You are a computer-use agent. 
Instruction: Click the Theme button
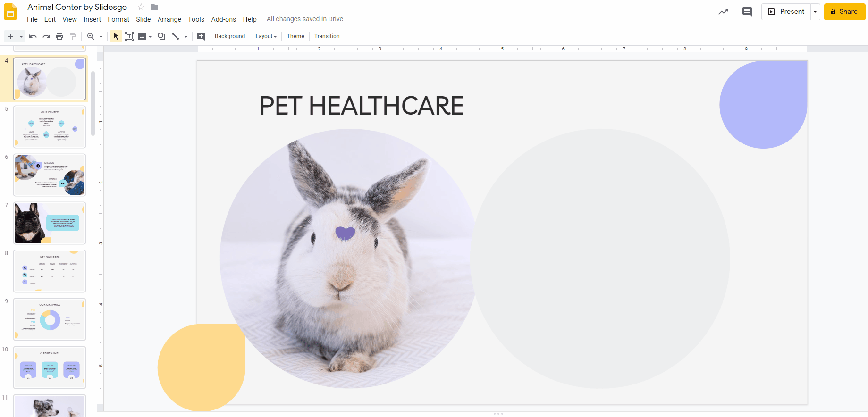(x=295, y=36)
